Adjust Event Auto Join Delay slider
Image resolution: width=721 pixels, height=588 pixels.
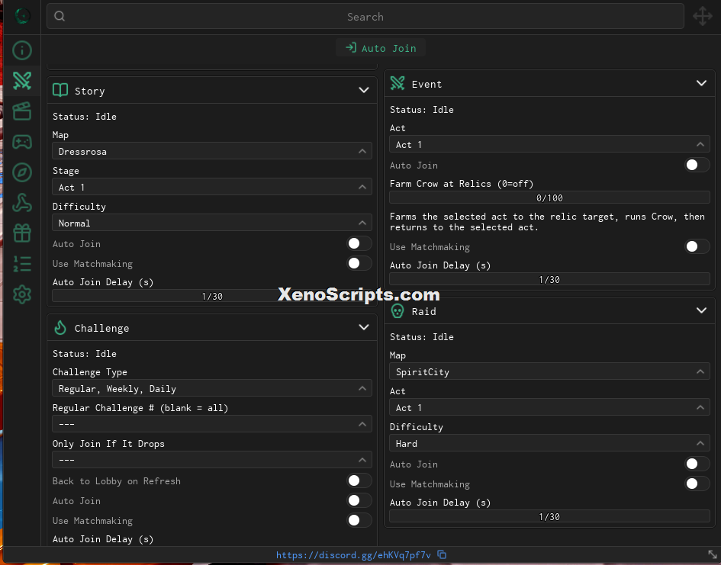click(549, 279)
